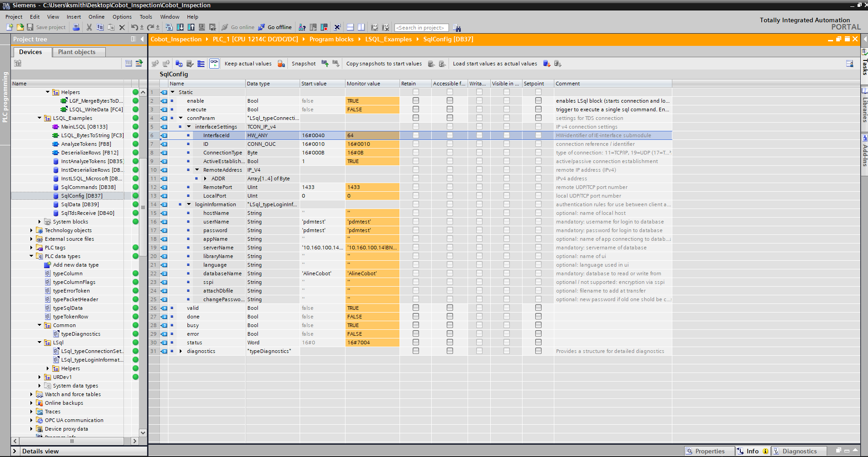The height and width of the screenshot is (457, 868).
Task: Click Split editor horizontally icon
Action: pyautogui.click(x=350, y=28)
